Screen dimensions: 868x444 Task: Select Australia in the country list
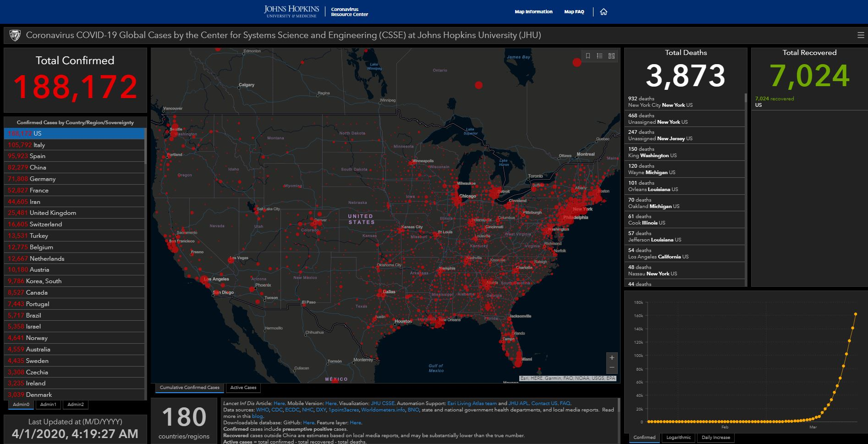[74, 350]
